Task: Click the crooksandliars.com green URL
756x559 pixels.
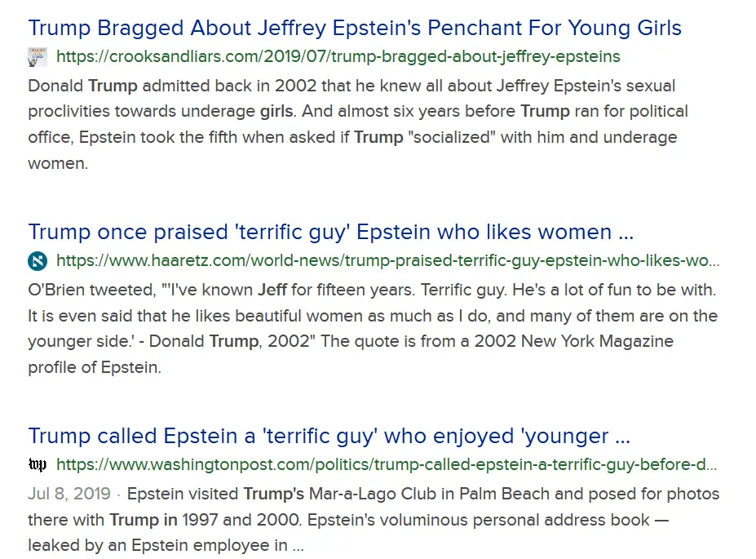Action: pos(338,57)
